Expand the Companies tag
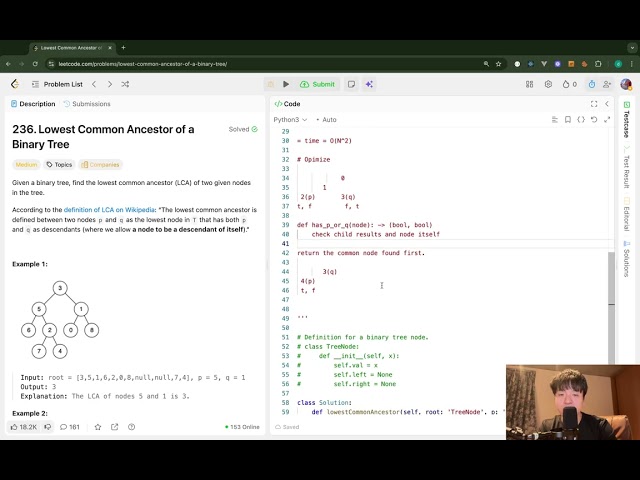 click(x=100, y=164)
